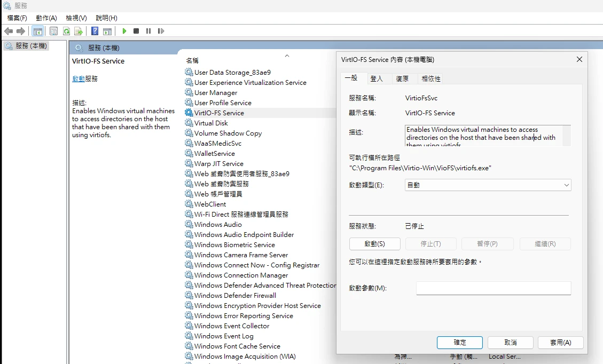This screenshot has height=364, width=603.
Task: Open the Properties toolbar icon
Action: pos(53,31)
